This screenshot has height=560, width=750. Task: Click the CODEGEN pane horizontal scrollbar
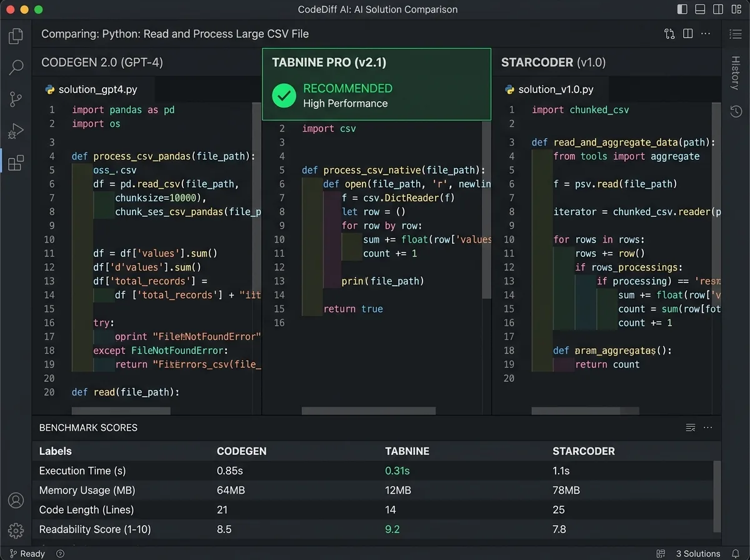(121, 411)
